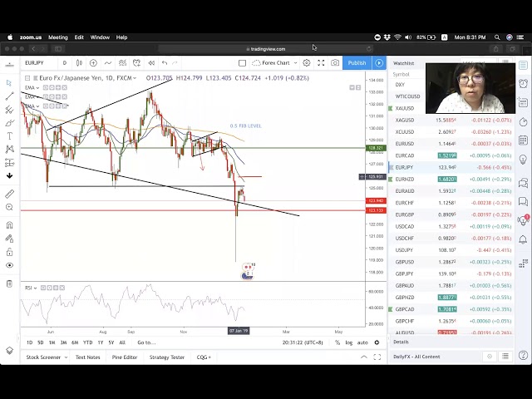
Task: Open the 1D interval dropdown
Action: (64, 63)
